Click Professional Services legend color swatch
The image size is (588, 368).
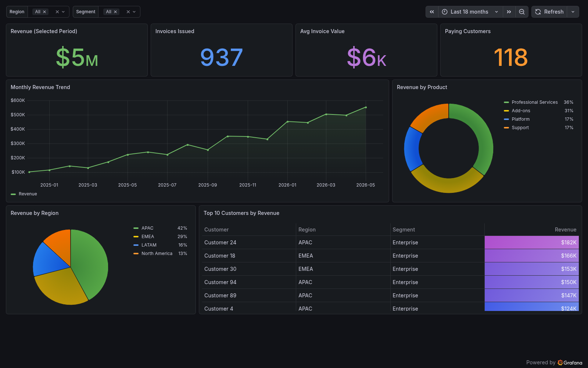click(x=506, y=102)
